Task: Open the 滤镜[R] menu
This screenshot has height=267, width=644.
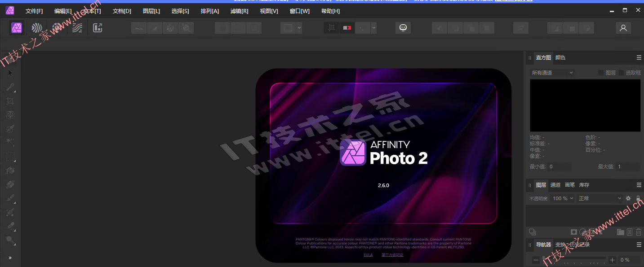Action: pos(239,11)
